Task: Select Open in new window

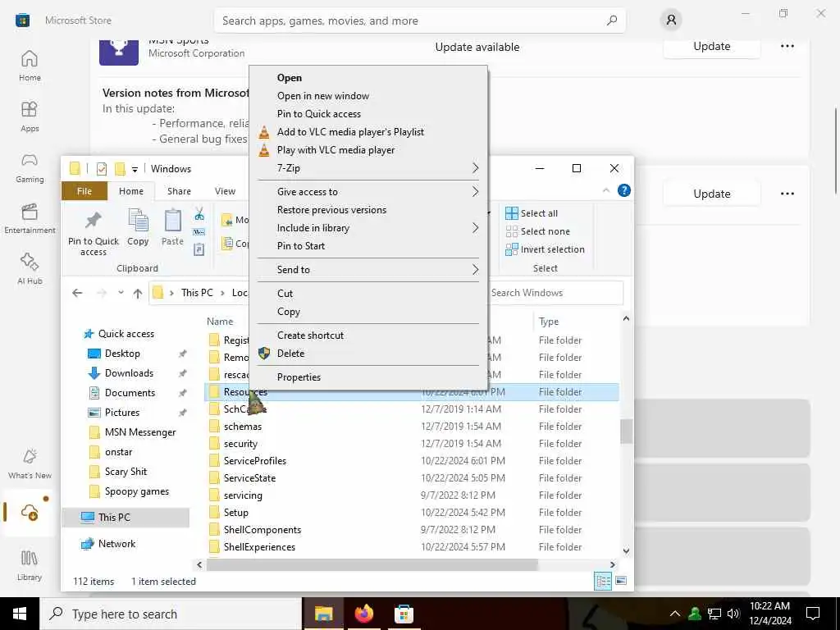Action: click(368, 96)
